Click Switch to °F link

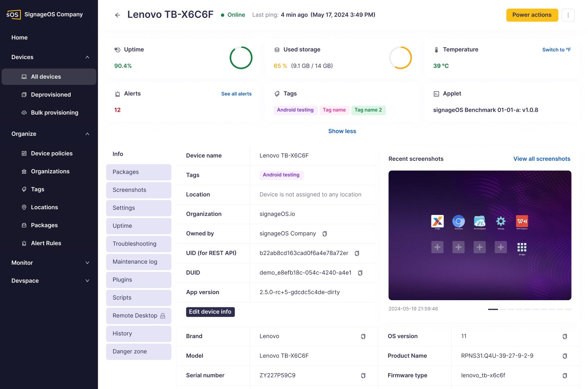[x=556, y=50]
